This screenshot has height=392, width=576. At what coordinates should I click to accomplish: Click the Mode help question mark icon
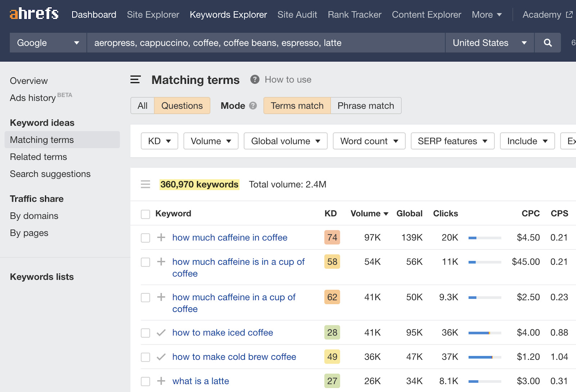coord(253,105)
